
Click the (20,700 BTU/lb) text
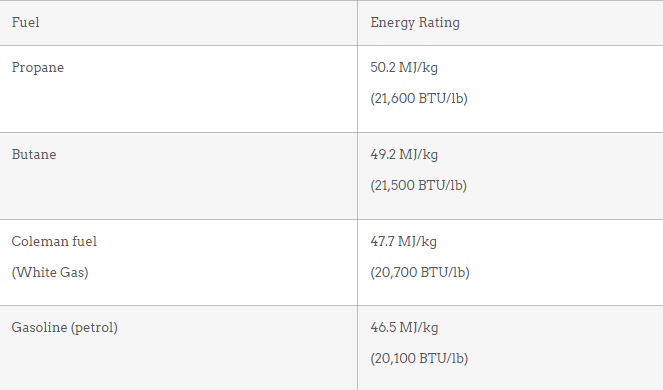coord(420,272)
